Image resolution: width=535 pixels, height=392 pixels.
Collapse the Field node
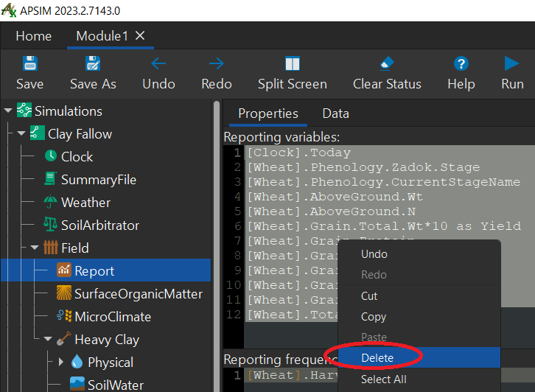(x=35, y=248)
